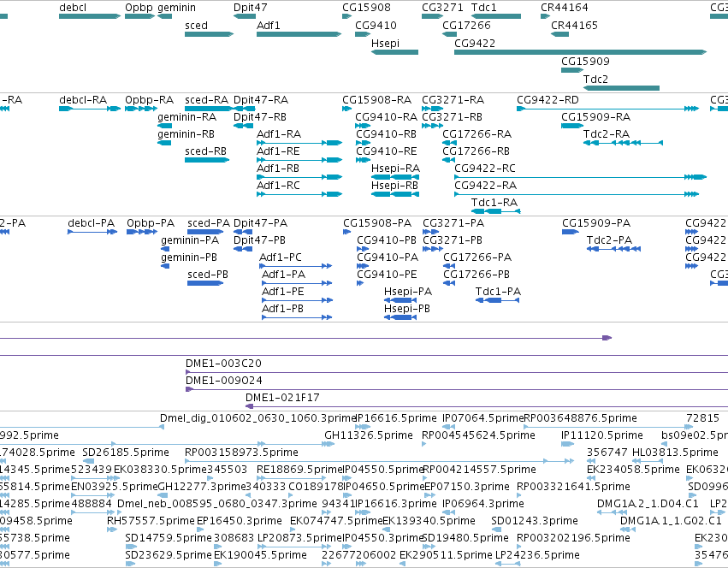The height and width of the screenshot is (568, 728).
Task: Select the debcl gene feature
Action: [90, 16]
